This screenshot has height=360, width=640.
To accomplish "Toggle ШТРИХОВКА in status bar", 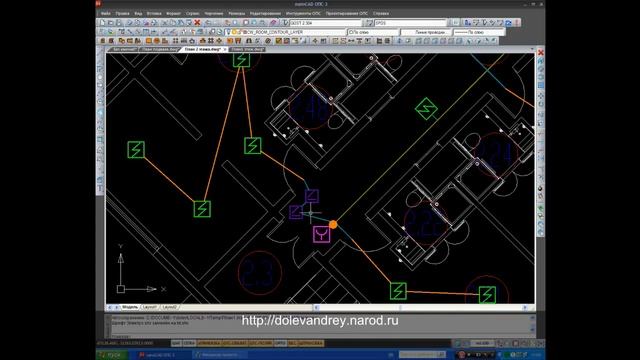I will click(x=311, y=343).
